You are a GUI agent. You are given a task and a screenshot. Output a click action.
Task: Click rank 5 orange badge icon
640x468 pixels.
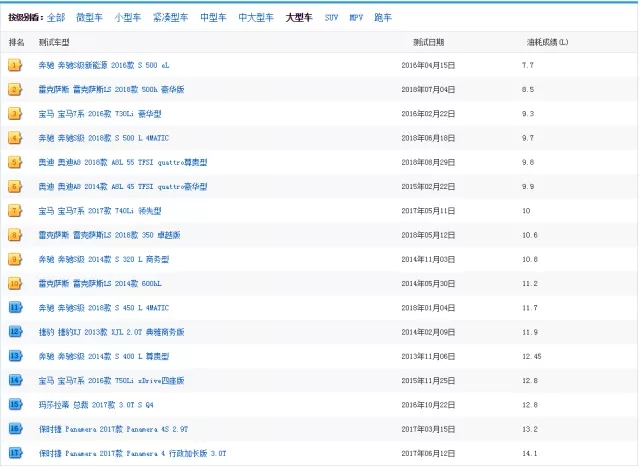pyautogui.click(x=15, y=162)
